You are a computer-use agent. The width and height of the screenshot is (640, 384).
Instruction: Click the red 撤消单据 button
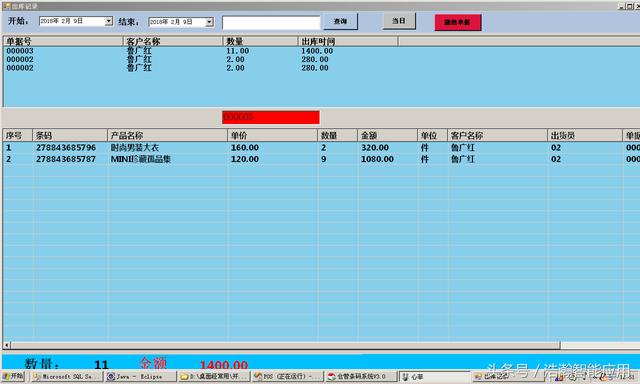[x=458, y=22]
